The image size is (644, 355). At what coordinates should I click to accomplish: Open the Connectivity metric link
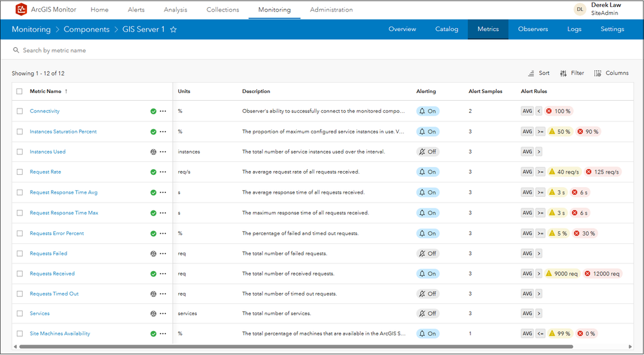point(45,112)
